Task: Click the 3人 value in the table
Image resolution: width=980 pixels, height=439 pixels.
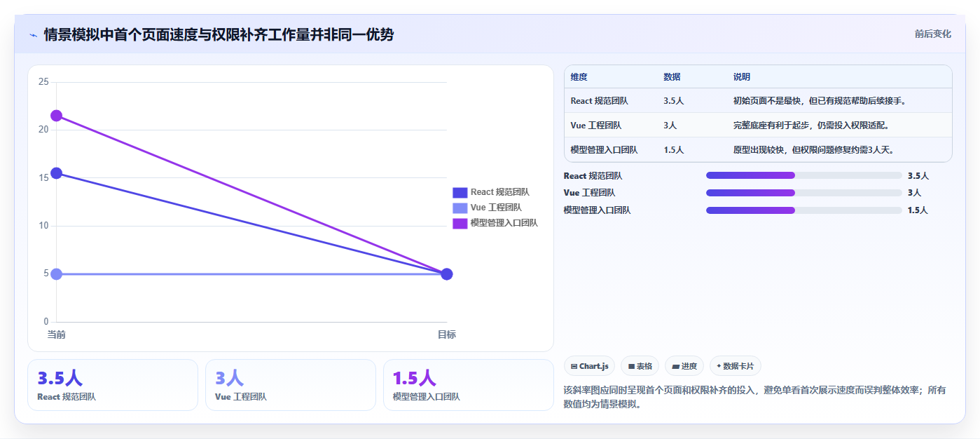Action: click(670, 126)
